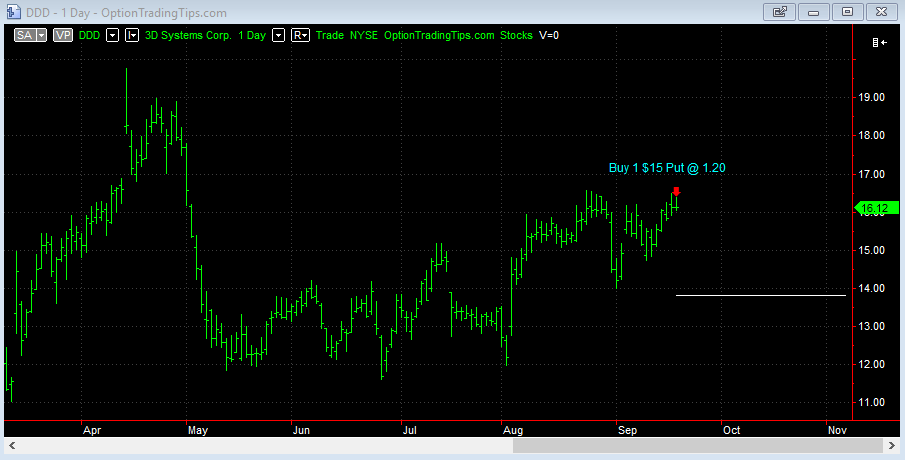Click the 15.00 price axis label
Image resolution: width=905 pixels, height=460 pixels.
click(872, 250)
